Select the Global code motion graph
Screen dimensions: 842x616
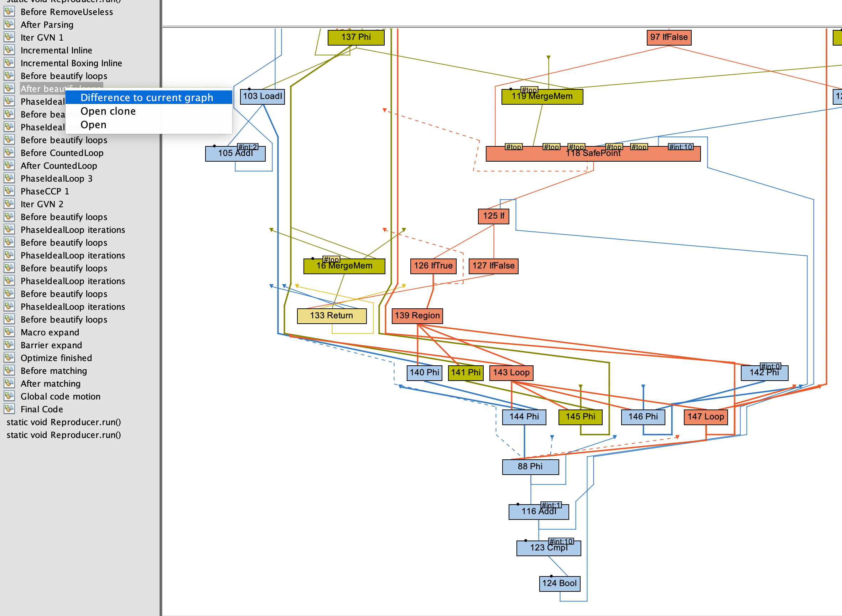(x=61, y=396)
